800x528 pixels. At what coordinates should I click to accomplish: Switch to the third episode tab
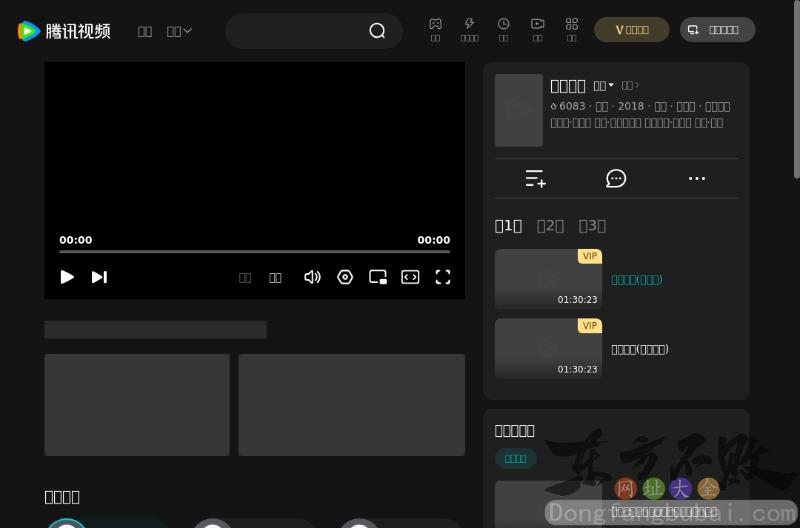click(x=592, y=226)
